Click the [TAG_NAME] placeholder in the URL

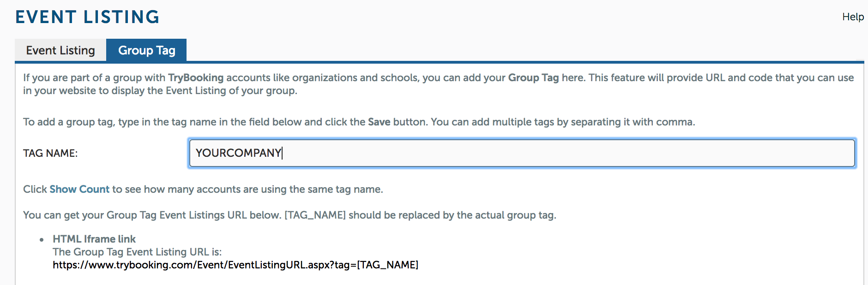(x=388, y=265)
